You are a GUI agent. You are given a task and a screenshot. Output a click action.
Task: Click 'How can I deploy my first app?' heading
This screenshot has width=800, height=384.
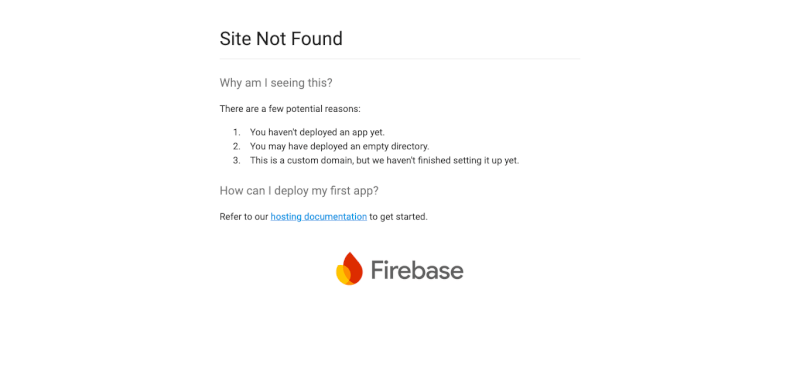point(299,191)
